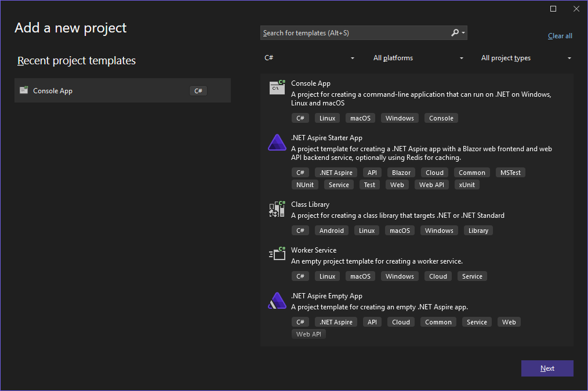Select Console App in recent templates

pos(122,90)
